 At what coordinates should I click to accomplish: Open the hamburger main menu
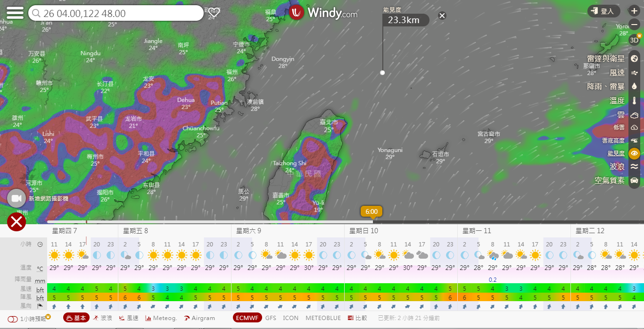pos(15,13)
